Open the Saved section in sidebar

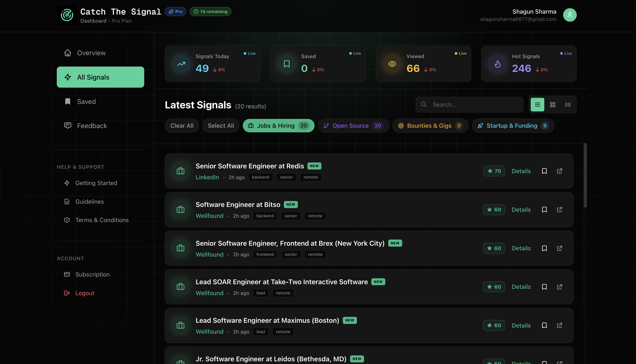click(x=86, y=101)
